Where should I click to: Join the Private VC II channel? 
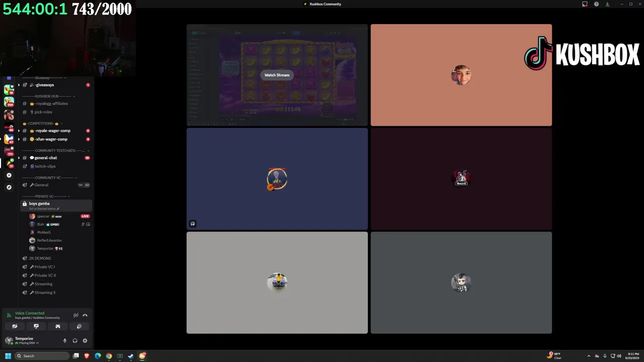click(55, 276)
